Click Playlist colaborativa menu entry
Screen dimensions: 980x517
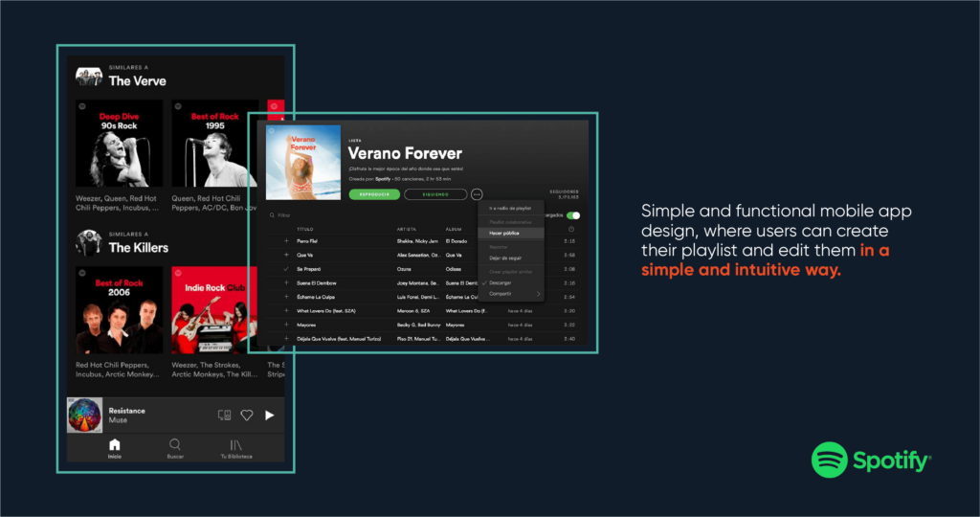[x=510, y=222]
